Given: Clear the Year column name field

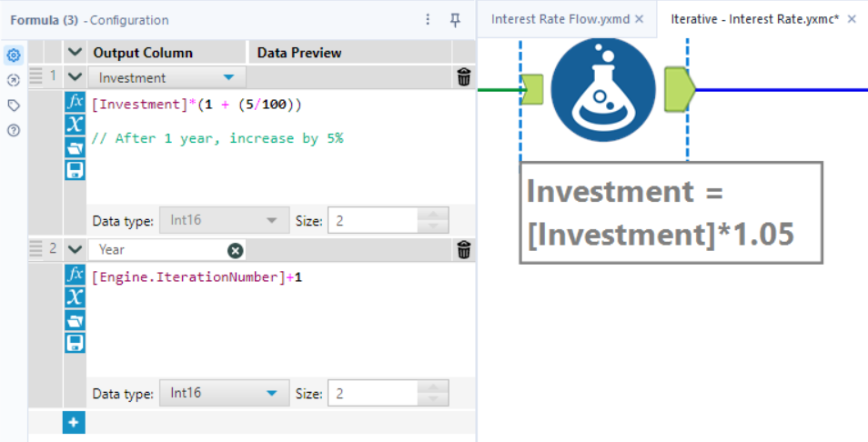Looking at the screenshot, I should [235, 250].
